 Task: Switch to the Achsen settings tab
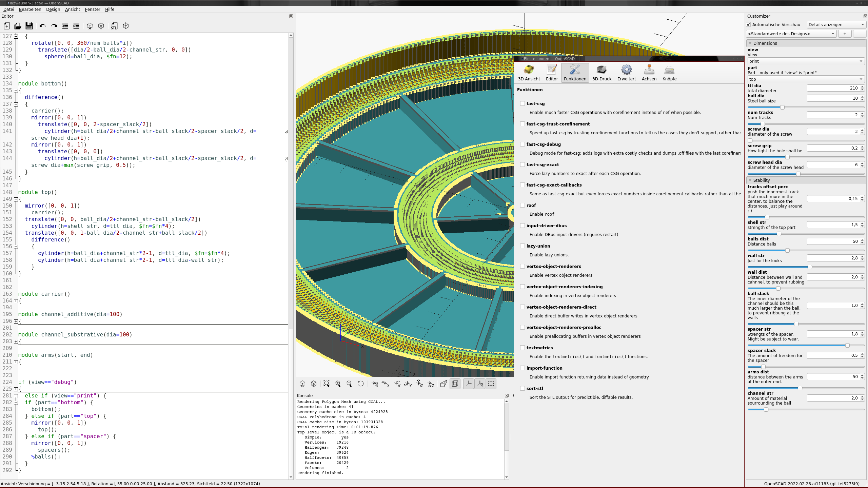tap(649, 72)
